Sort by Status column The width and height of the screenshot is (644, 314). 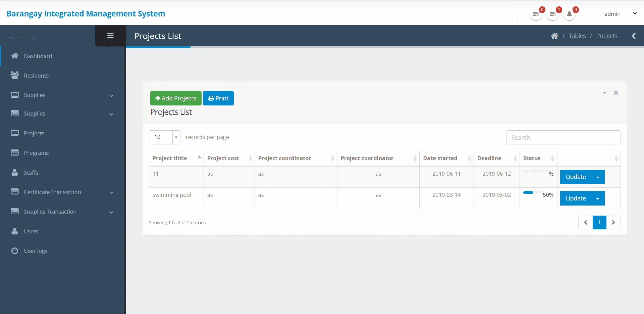pos(538,158)
